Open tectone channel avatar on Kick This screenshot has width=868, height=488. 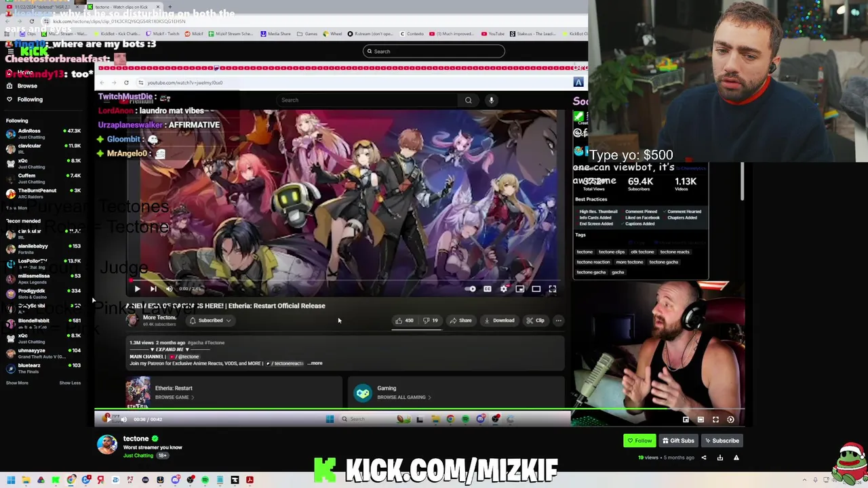pyautogui.click(x=106, y=444)
